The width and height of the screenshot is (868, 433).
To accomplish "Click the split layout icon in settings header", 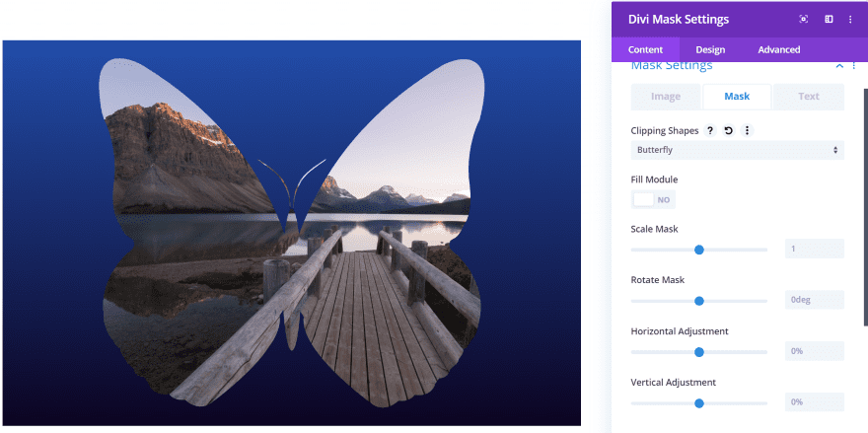I will [829, 20].
